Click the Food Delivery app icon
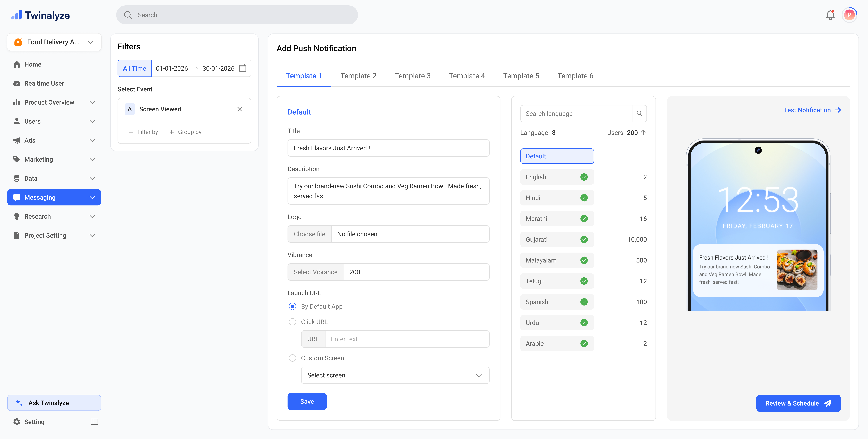This screenshot has height=439, width=868. [18, 42]
